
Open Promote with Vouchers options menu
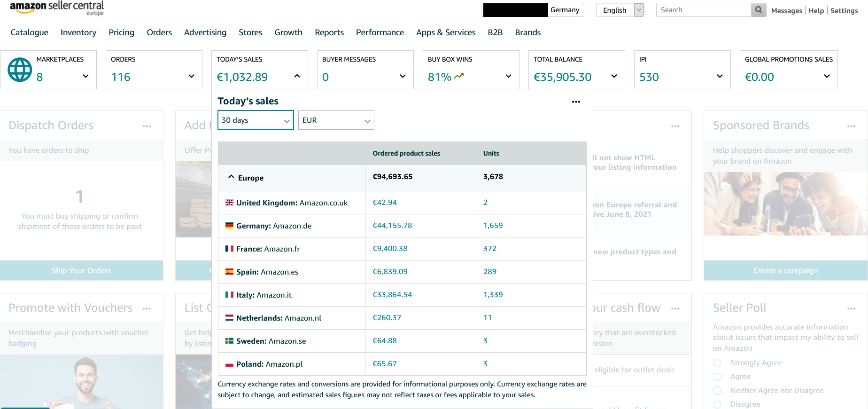pyautogui.click(x=147, y=308)
